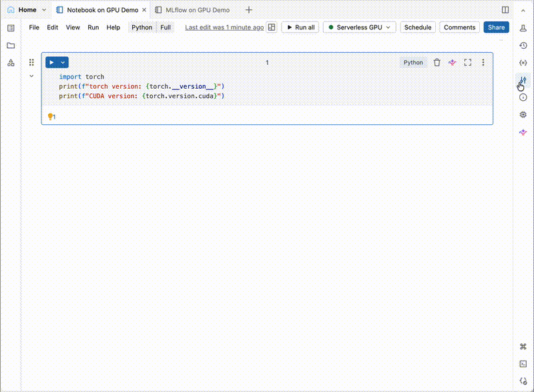Click the cell number 1 label
This screenshot has width=534, height=392.
point(267,62)
